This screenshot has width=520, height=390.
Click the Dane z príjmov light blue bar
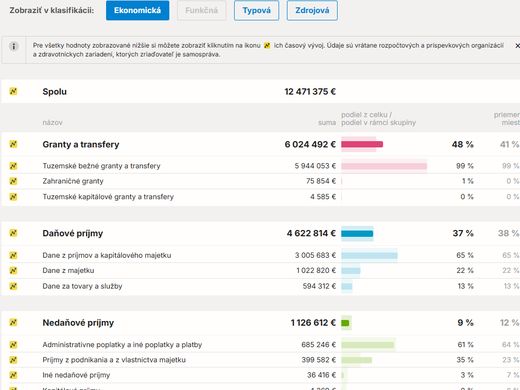pos(369,255)
